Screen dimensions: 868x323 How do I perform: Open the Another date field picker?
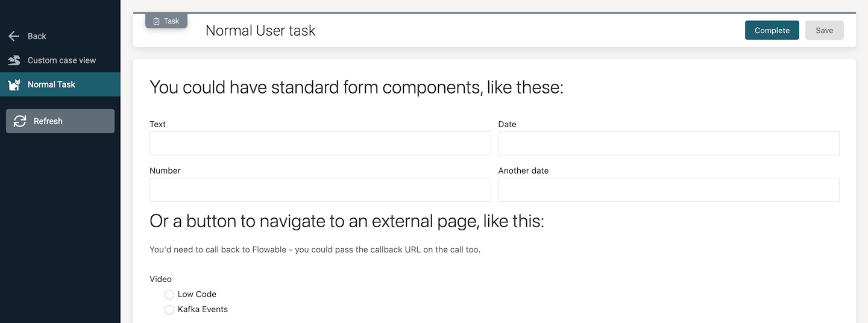click(668, 190)
